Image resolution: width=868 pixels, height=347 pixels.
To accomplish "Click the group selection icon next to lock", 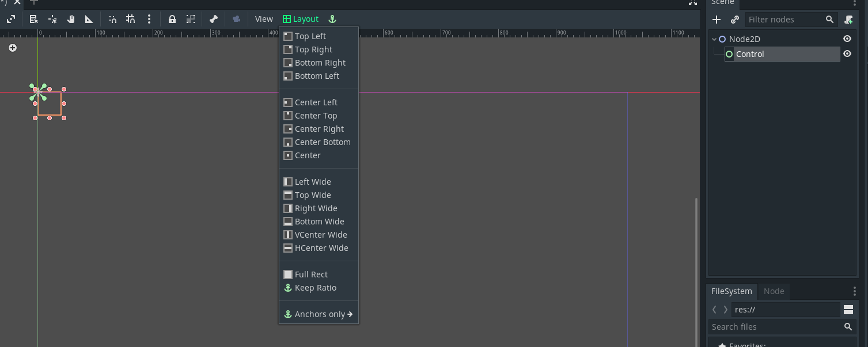I will [191, 18].
